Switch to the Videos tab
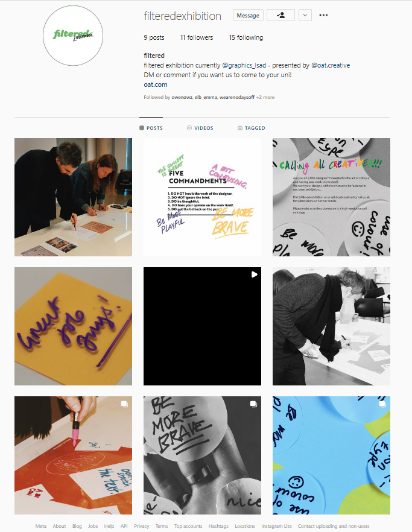Screen dimensions: 412x532 [200, 128]
